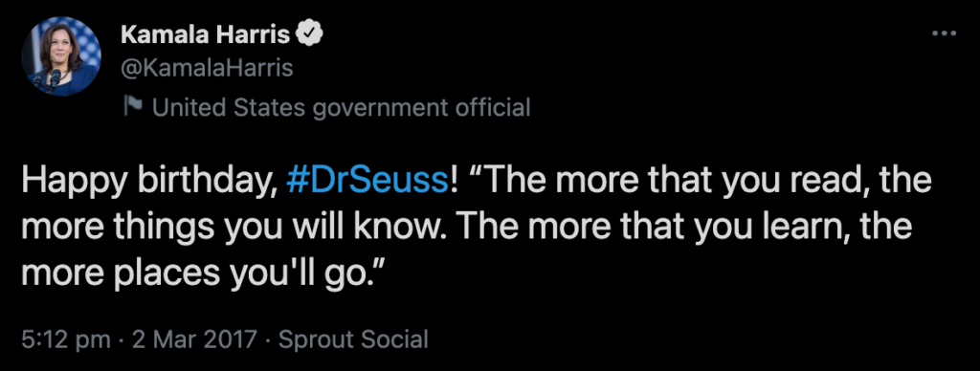Screen dimensions: 980x371
Task: Open the three-dot more options menu
Action: point(944,33)
